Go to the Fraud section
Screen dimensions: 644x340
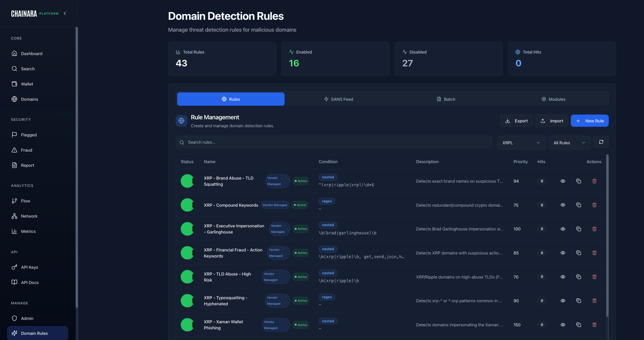38,150
